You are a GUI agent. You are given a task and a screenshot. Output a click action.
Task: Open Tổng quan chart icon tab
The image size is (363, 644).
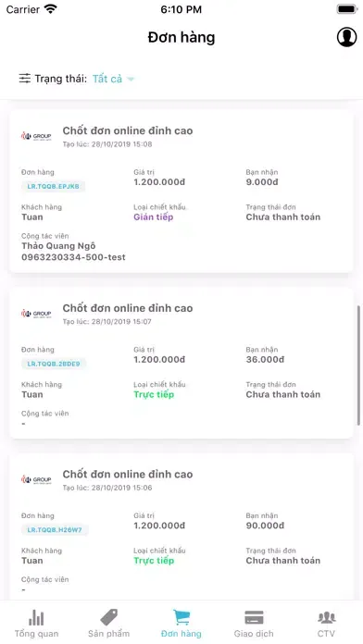36,617
